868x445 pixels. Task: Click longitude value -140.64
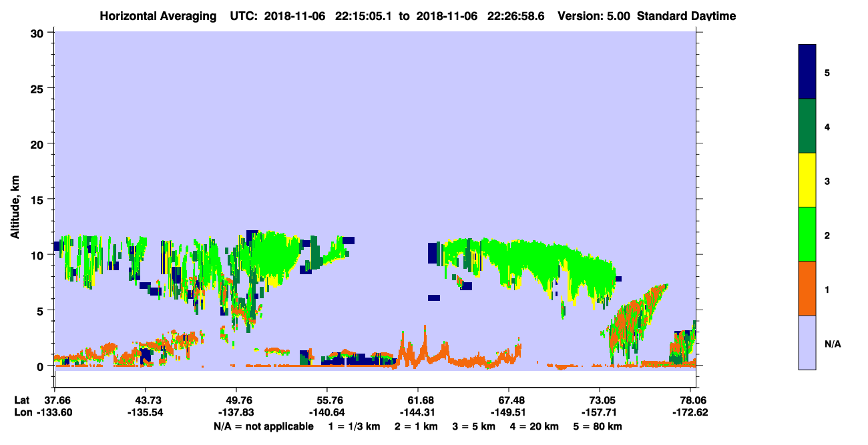327,412
